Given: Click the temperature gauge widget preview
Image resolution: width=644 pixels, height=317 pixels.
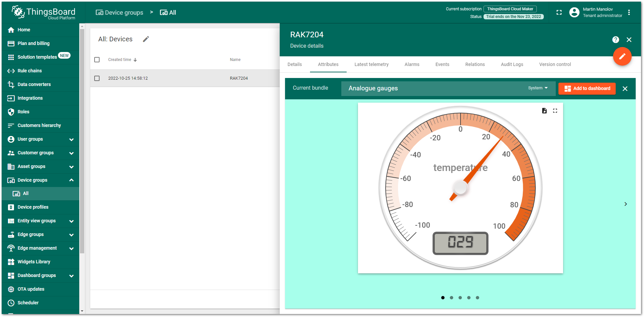Looking at the screenshot, I should (x=461, y=188).
